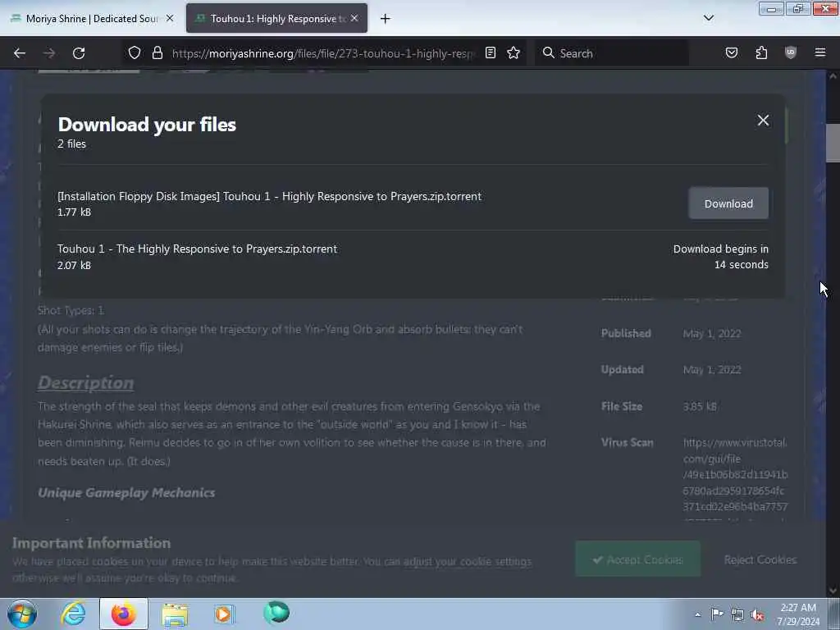Download the Installation Floppy Disk Images torrent
Image resolution: width=840 pixels, height=630 pixels.
(x=728, y=203)
